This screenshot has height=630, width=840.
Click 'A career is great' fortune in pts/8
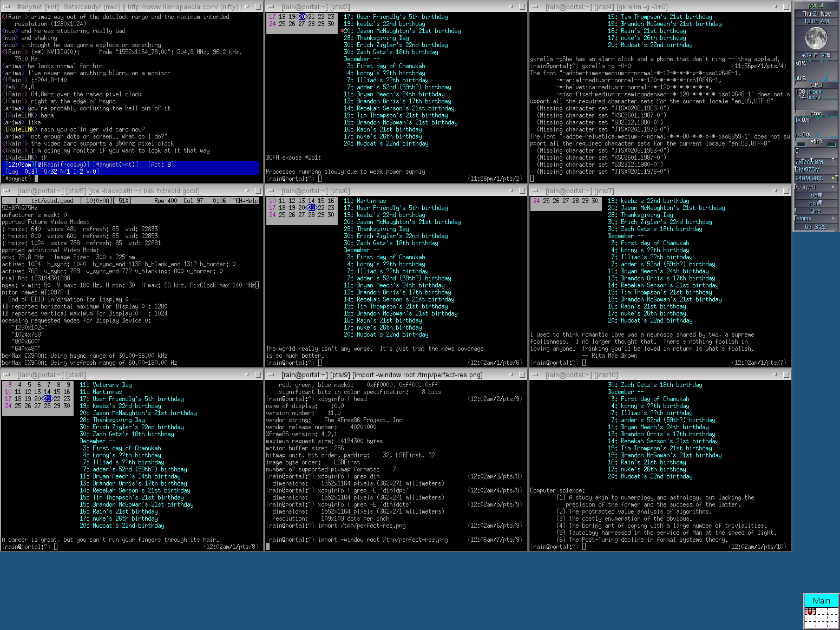[110, 540]
